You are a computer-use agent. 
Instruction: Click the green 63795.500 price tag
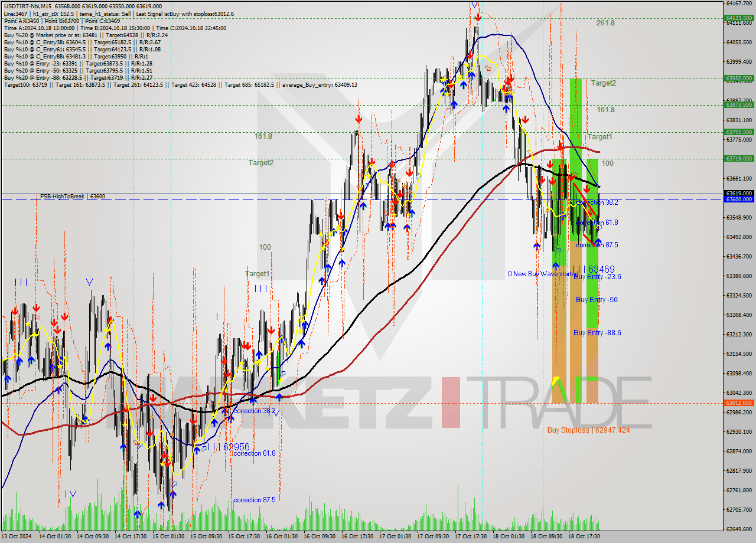[x=738, y=132]
